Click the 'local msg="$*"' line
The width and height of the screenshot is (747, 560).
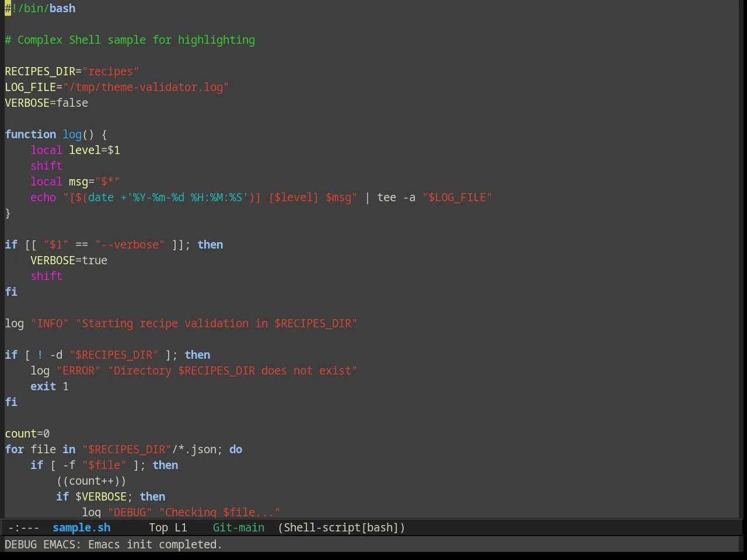[75, 181]
